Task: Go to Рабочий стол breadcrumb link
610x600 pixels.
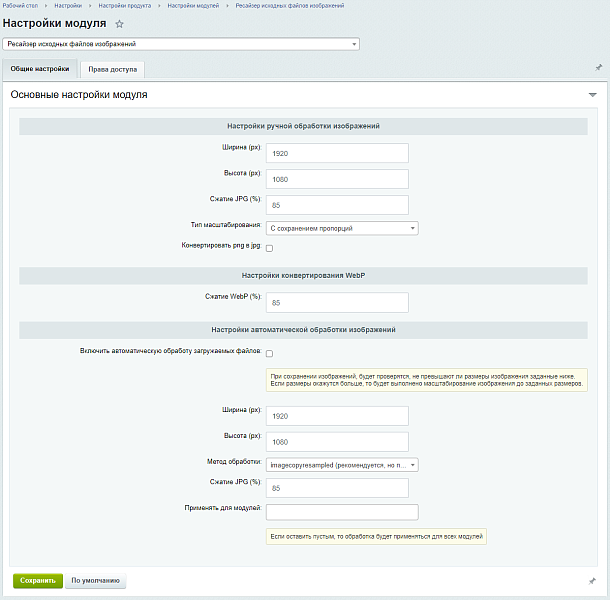Action: pyautogui.click(x=20, y=6)
